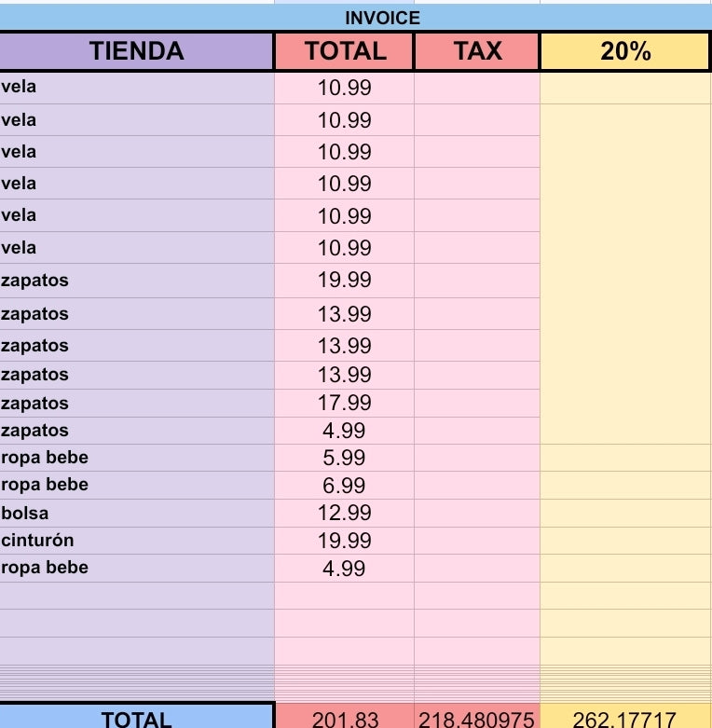Select the 201.83 total sum cell
The width and height of the screenshot is (712, 728).
[345, 717]
